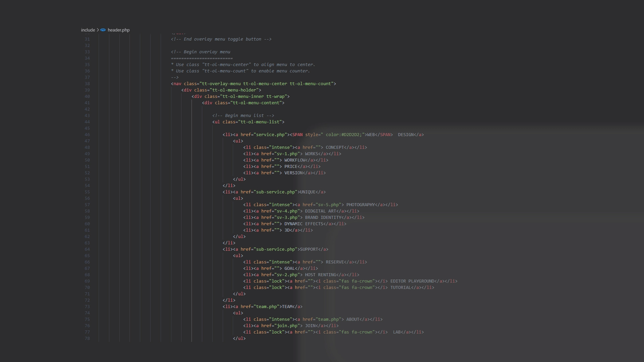Screen dimensions: 644x362
Task: Select line number 64 in gutter
Action: [x=87, y=249]
